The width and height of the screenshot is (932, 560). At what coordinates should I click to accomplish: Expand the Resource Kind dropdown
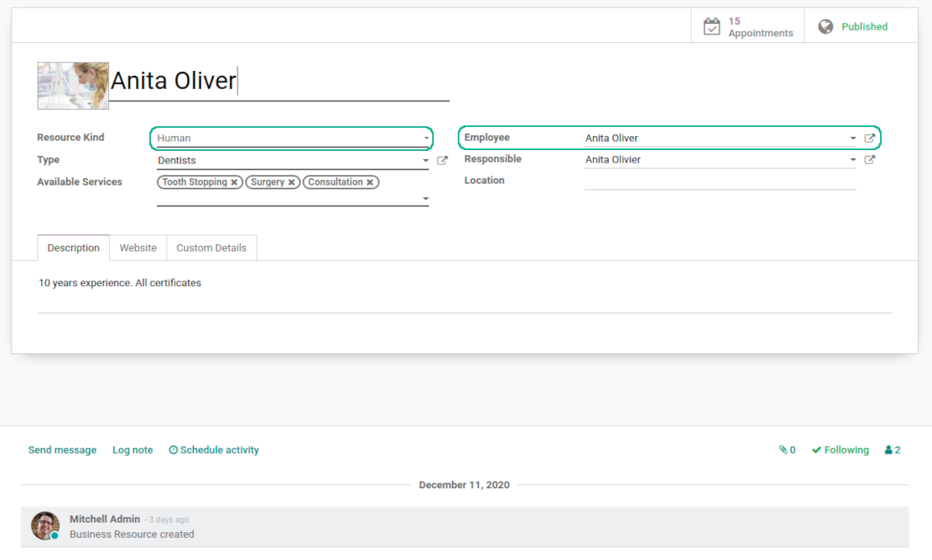click(x=426, y=139)
